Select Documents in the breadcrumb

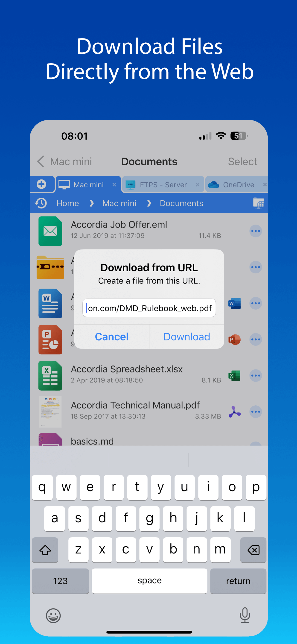pyautogui.click(x=181, y=203)
